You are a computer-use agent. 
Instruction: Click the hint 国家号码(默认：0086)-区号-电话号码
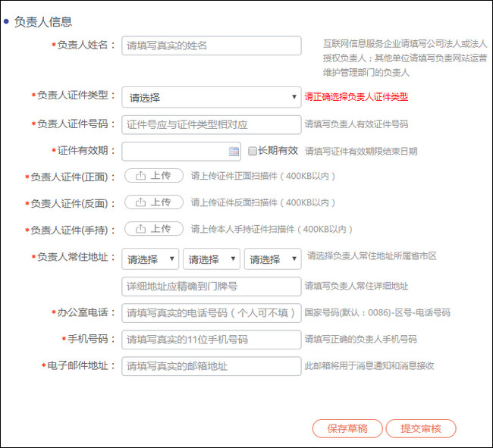pyautogui.click(x=377, y=312)
